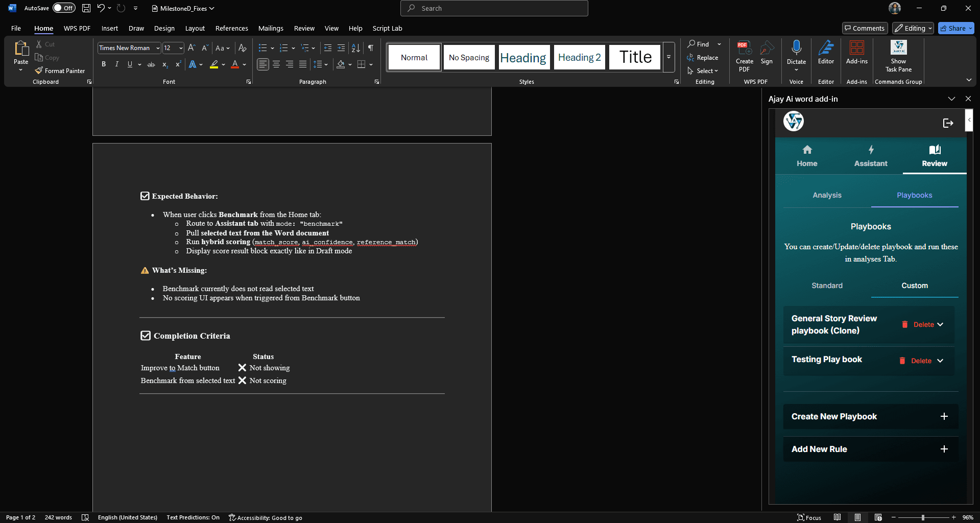Adjust the zoom slider
The width and height of the screenshot is (980, 523).
pos(923,517)
